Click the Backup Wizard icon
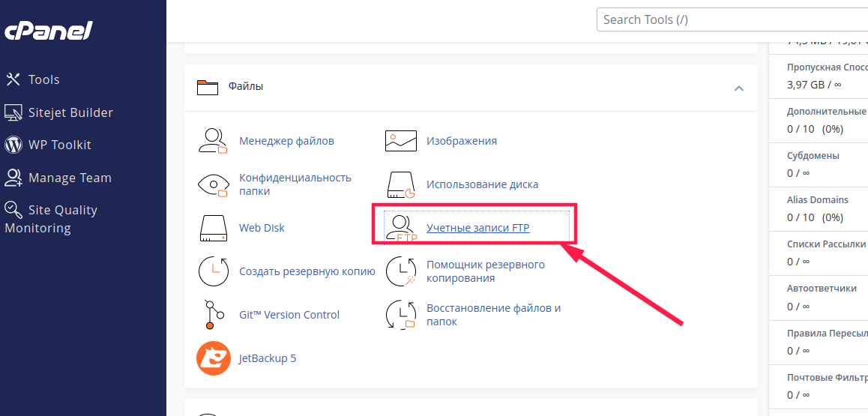The width and height of the screenshot is (868, 416). click(x=400, y=271)
